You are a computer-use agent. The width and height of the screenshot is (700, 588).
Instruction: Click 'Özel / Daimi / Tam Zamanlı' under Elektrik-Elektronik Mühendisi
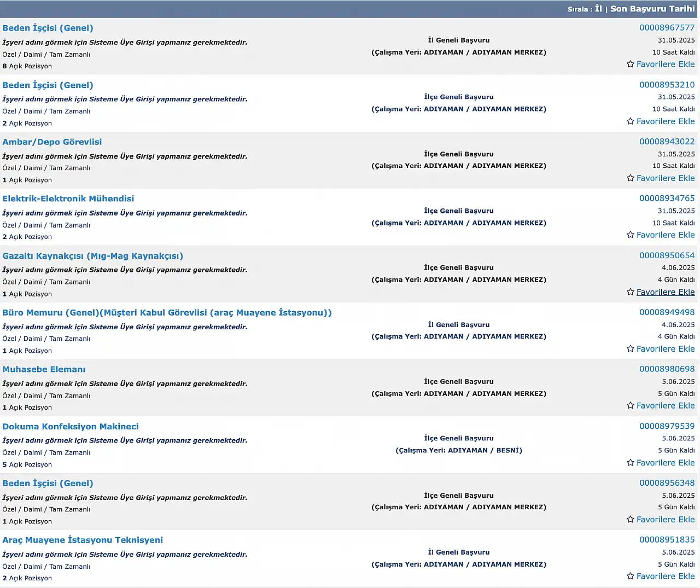[x=46, y=225]
